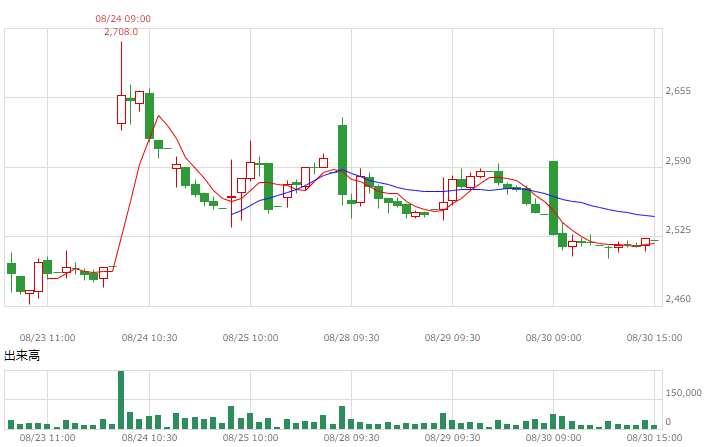This screenshot has width=707, height=447.
Task: Click the 2,655 price axis label
Action: [678, 91]
